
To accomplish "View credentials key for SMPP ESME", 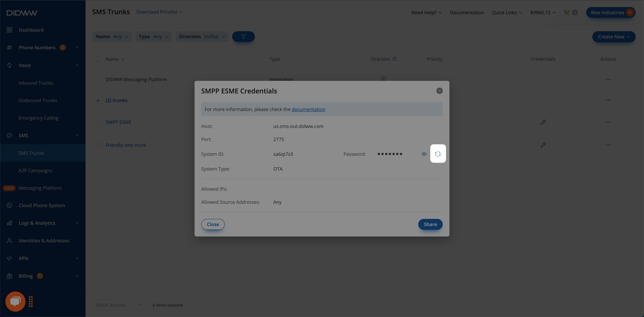I will [543, 122].
